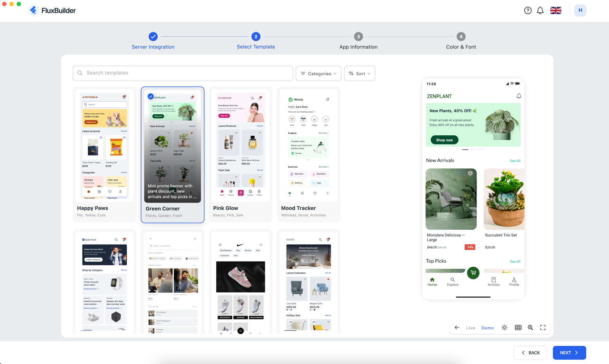609x364 pixels.
Task: Click the BACK button
Action: click(x=530, y=353)
